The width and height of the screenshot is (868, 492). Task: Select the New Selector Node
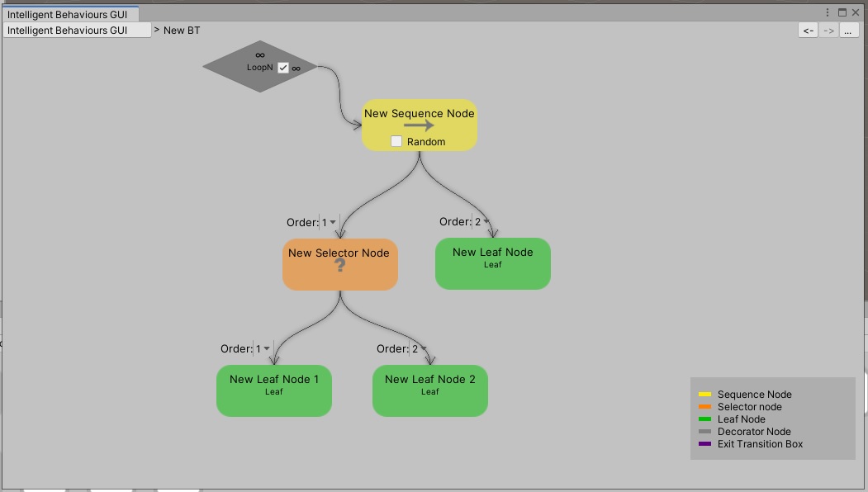click(x=340, y=264)
